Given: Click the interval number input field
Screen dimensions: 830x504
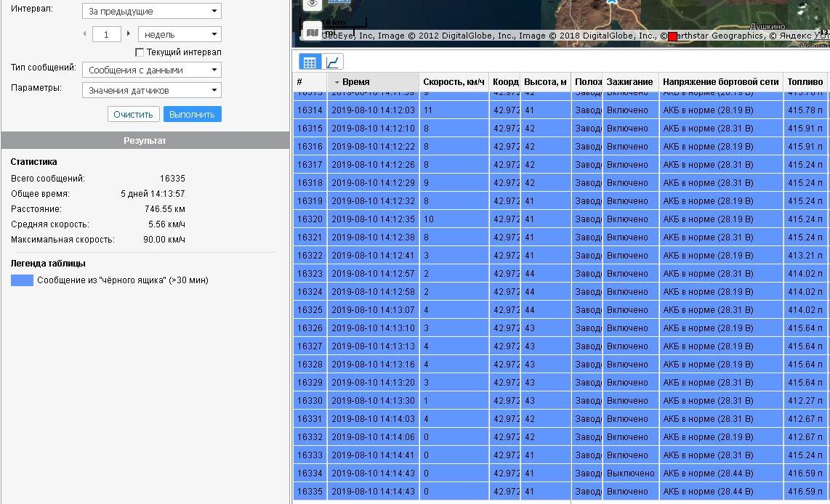Looking at the screenshot, I should (x=107, y=34).
